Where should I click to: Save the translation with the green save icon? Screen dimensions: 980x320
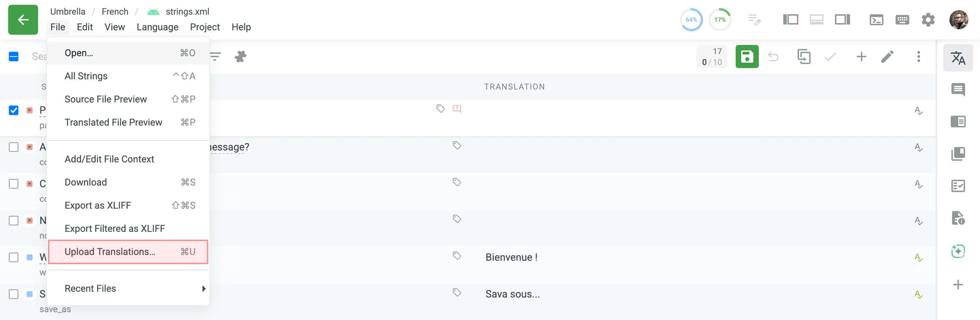click(x=747, y=56)
